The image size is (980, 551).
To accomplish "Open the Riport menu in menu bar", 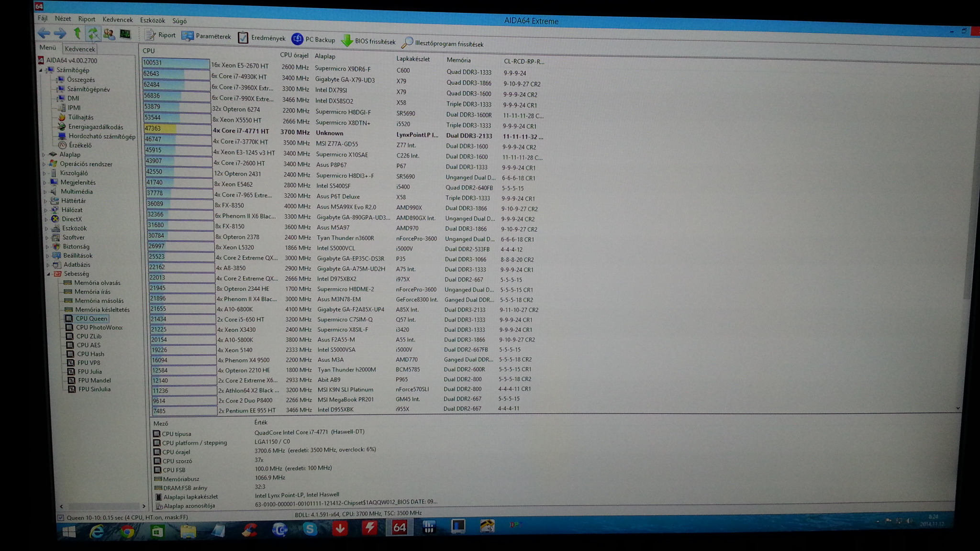I will (87, 19).
